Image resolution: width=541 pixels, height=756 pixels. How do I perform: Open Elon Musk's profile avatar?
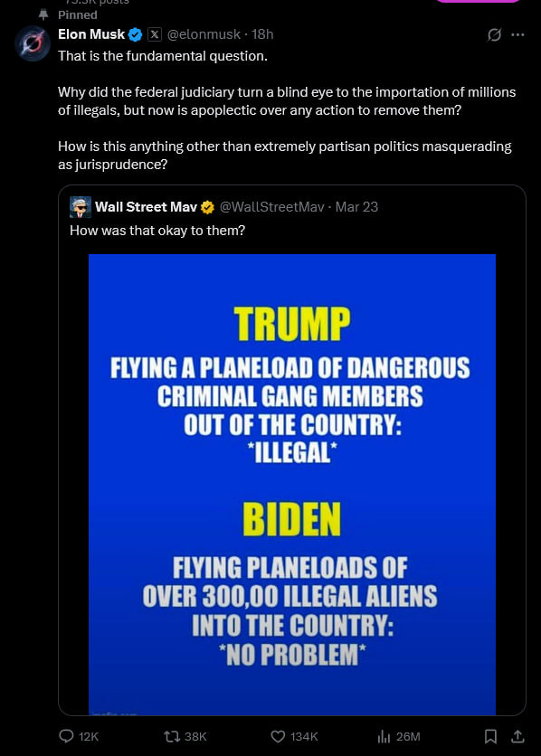tap(33, 44)
